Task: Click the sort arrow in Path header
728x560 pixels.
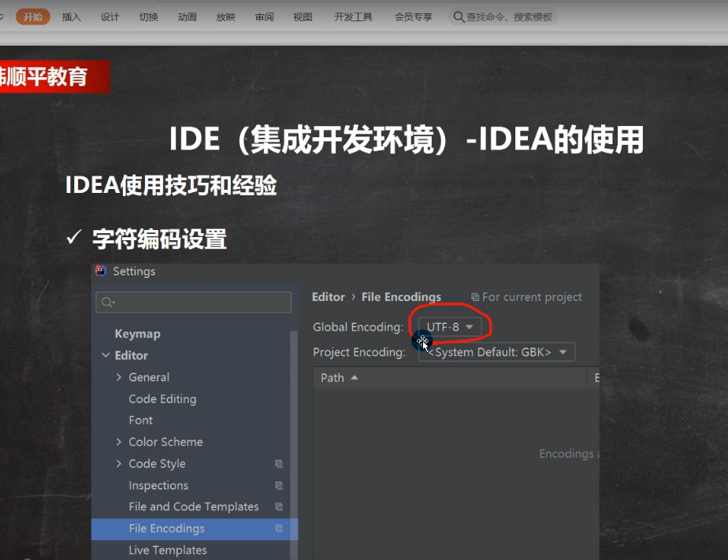Action: pyautogui.click(x=355, y=377)
